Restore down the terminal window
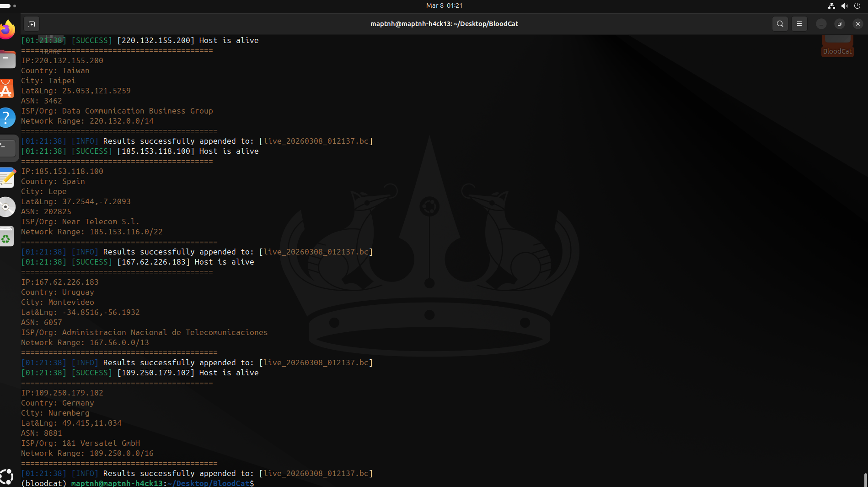The image size is (868, 487). (840, 24)
